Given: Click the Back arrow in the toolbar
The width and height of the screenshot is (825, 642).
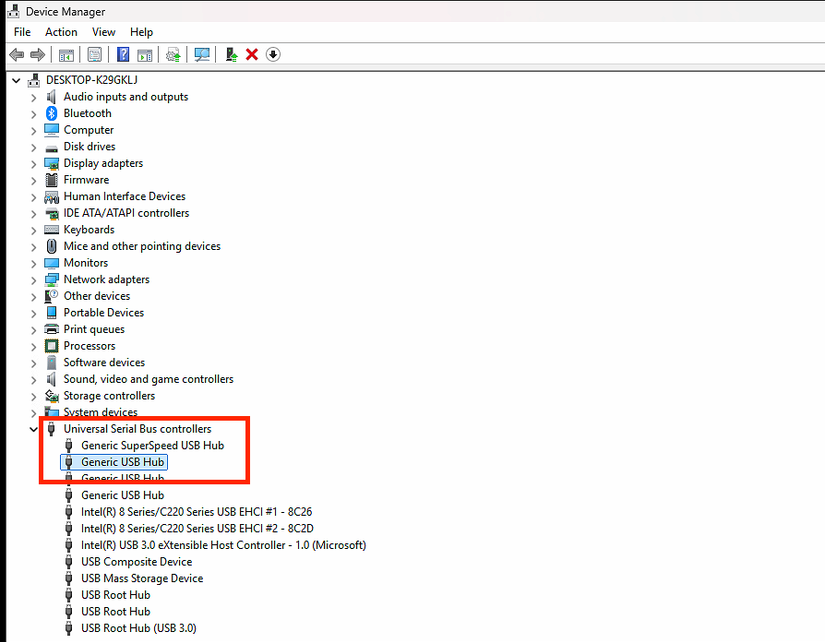Looking at the screenshot, I should click(17, 54).
